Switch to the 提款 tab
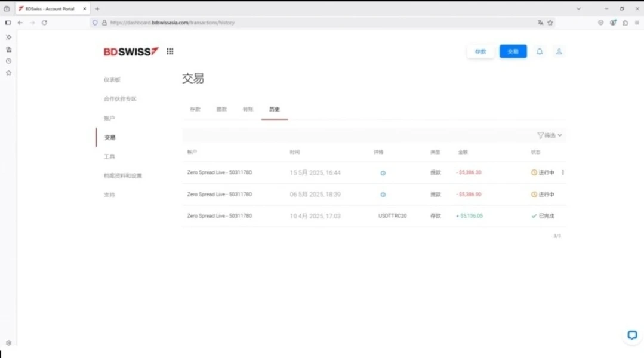Screen dimensions: 644x358 click(x=221, y=109)
